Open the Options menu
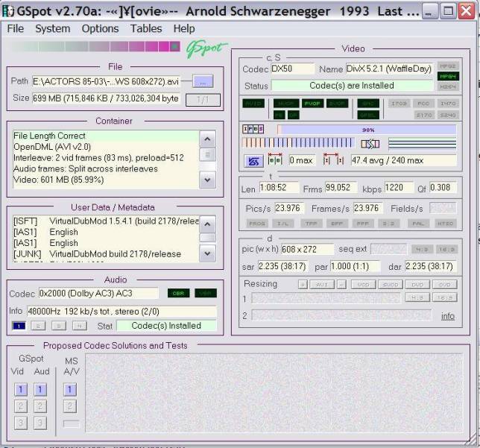This screenshot has width=480, height=448. [100, 28]
